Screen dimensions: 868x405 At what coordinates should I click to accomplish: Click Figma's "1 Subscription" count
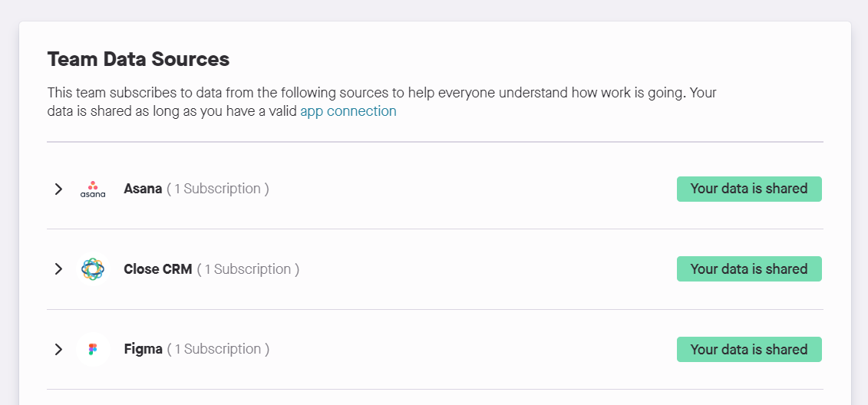point(218,350)
